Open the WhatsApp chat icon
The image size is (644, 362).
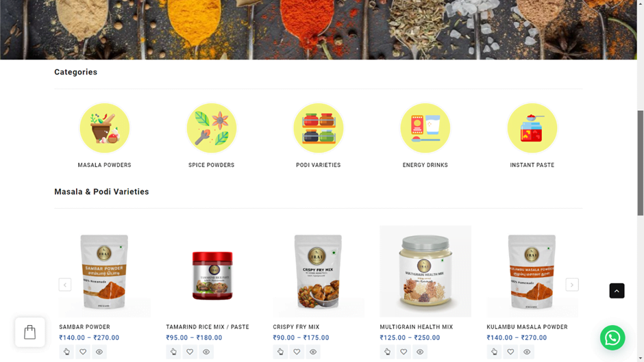pos(612,338)
